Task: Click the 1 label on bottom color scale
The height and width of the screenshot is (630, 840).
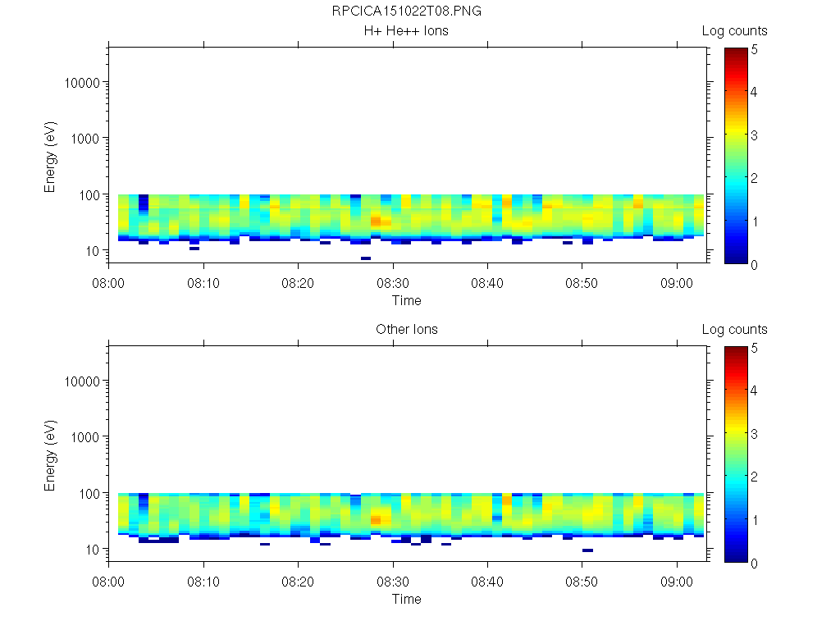Action: 755,520
